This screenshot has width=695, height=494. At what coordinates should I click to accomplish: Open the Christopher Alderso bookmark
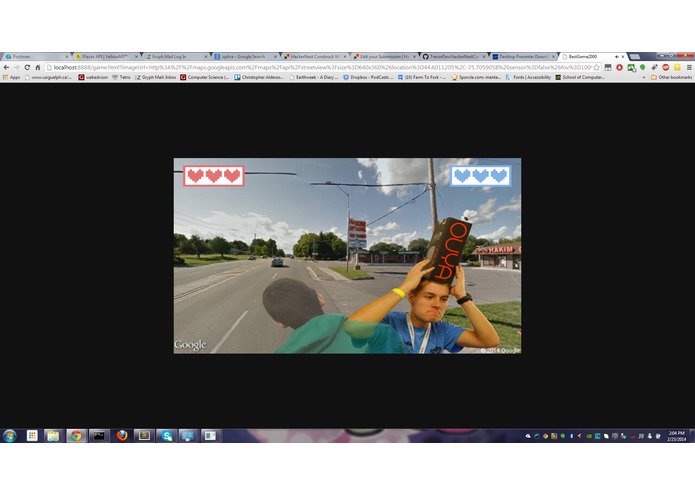coord(259,77)
